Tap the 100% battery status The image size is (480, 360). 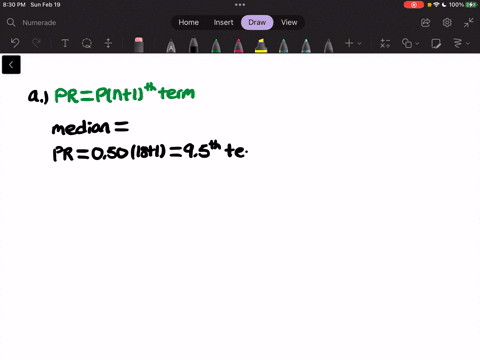(463, 5)
